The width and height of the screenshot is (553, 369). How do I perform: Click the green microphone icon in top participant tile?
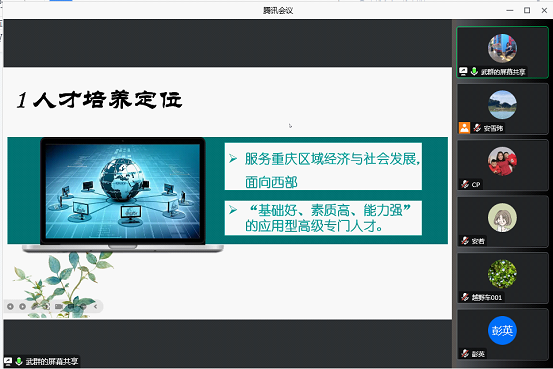pos(474,72)
